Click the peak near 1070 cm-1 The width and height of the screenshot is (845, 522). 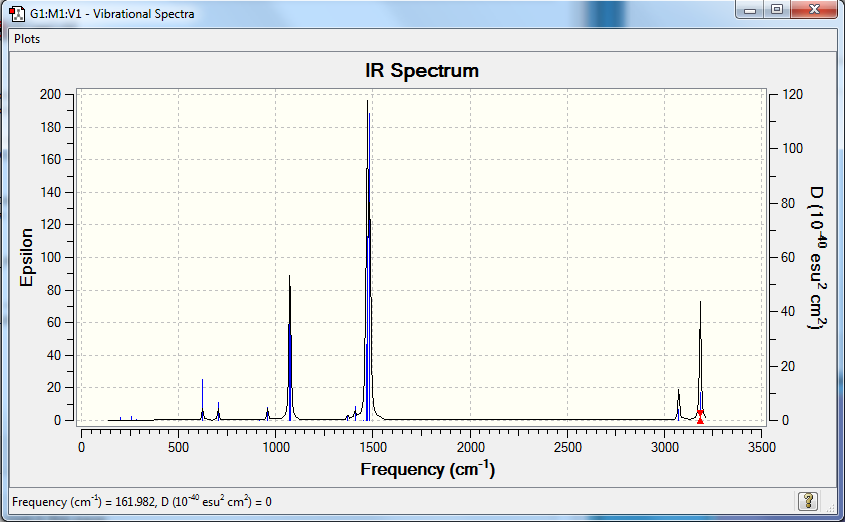click(290, 347)
